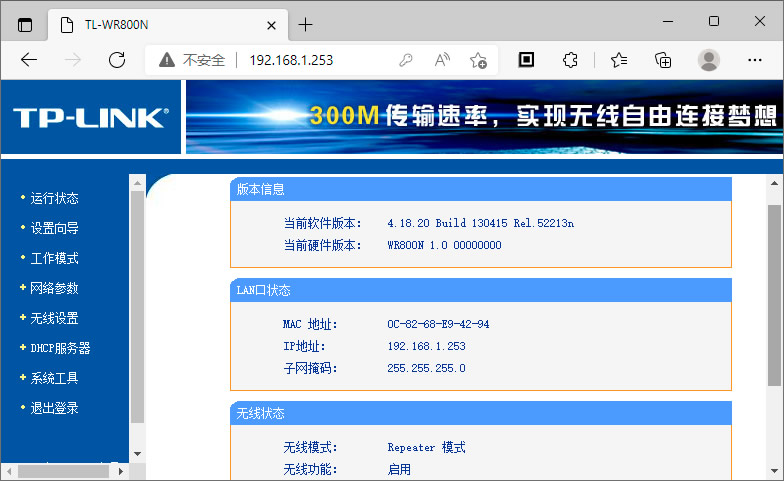Click the main page vertical scrollbar thumb

pos(774,295)
